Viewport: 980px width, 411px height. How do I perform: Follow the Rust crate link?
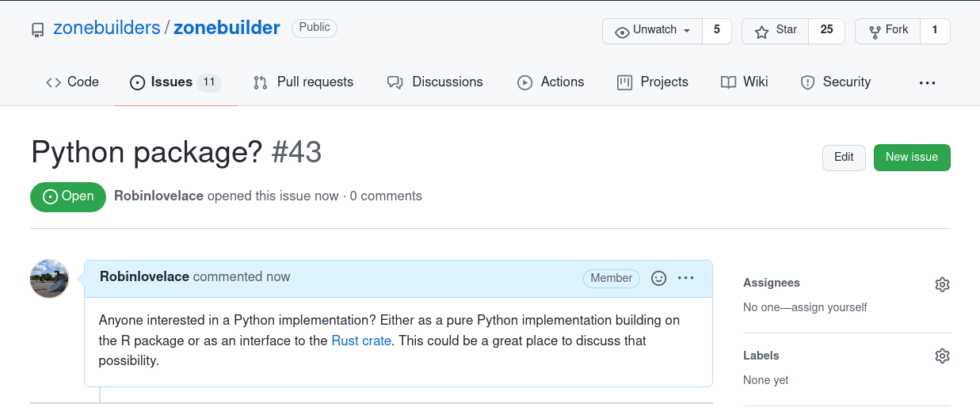pos(361,341)
